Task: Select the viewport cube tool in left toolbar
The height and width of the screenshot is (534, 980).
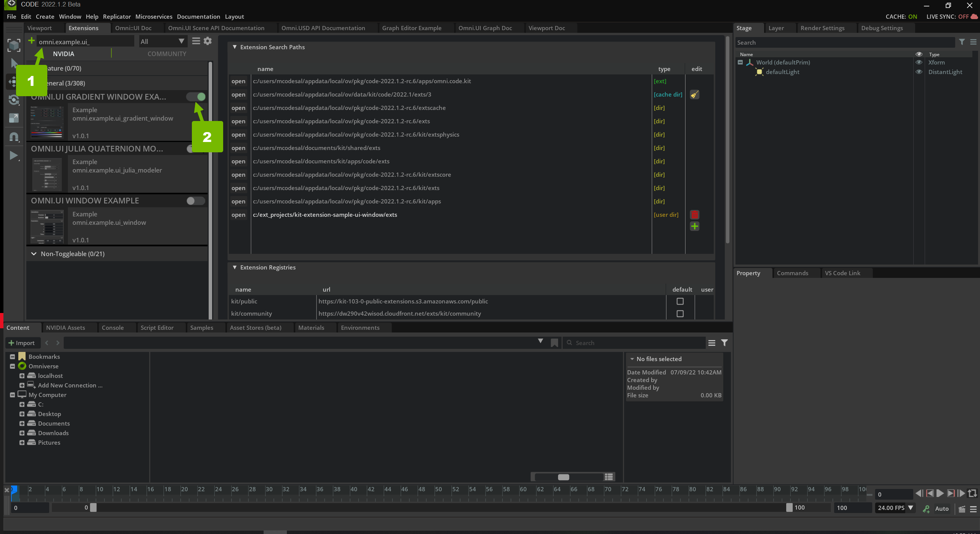Action: pos(14,45)
